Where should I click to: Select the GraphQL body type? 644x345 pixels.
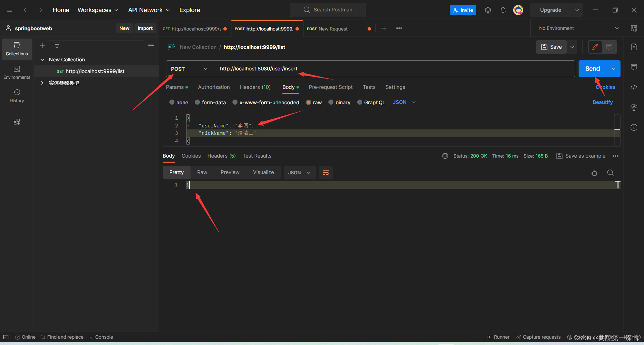[x=371, y=102]
